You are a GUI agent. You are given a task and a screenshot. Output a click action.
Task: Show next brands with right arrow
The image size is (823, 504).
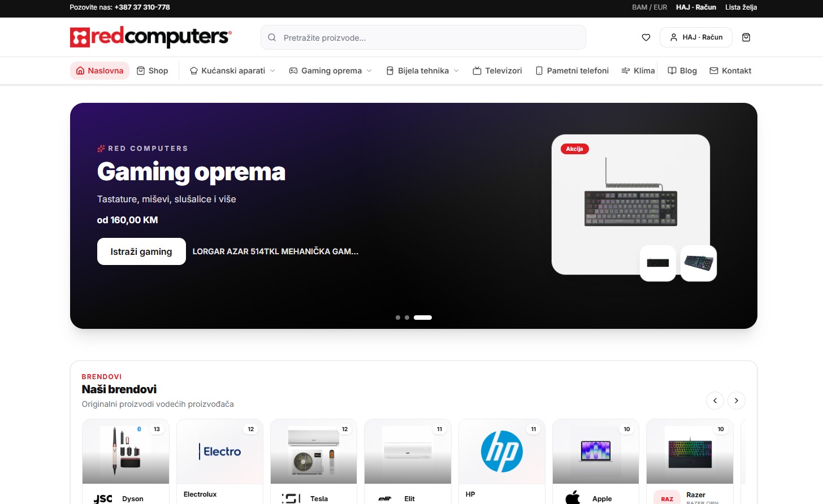coord(737,401)
